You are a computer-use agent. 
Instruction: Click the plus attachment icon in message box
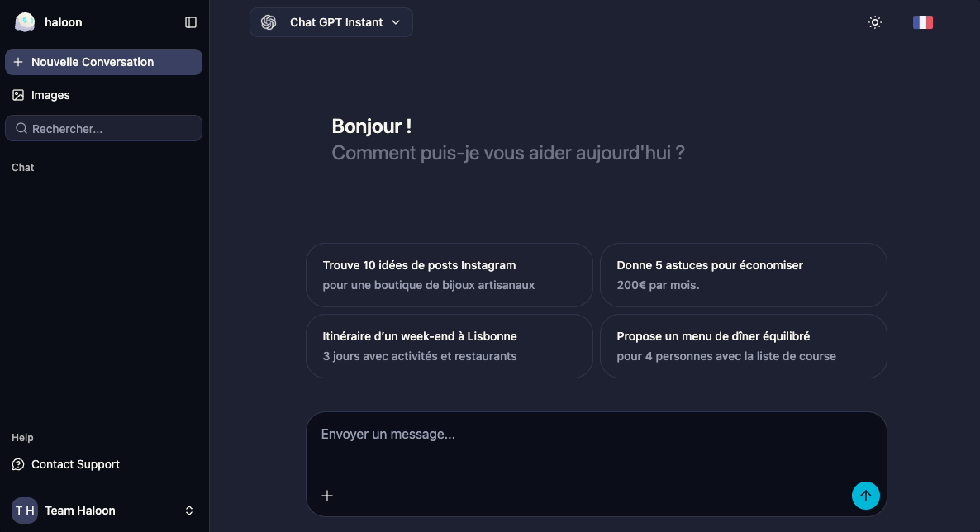pos(327,496)
